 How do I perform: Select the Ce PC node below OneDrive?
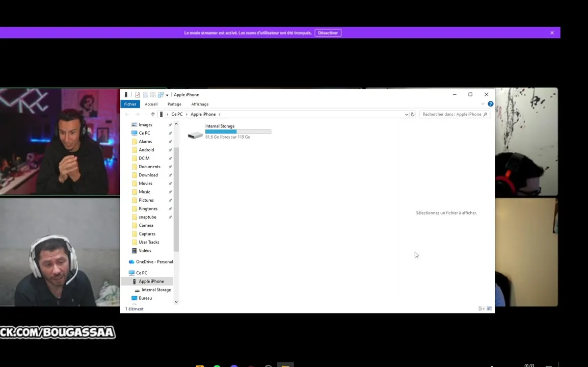(142, 273)
